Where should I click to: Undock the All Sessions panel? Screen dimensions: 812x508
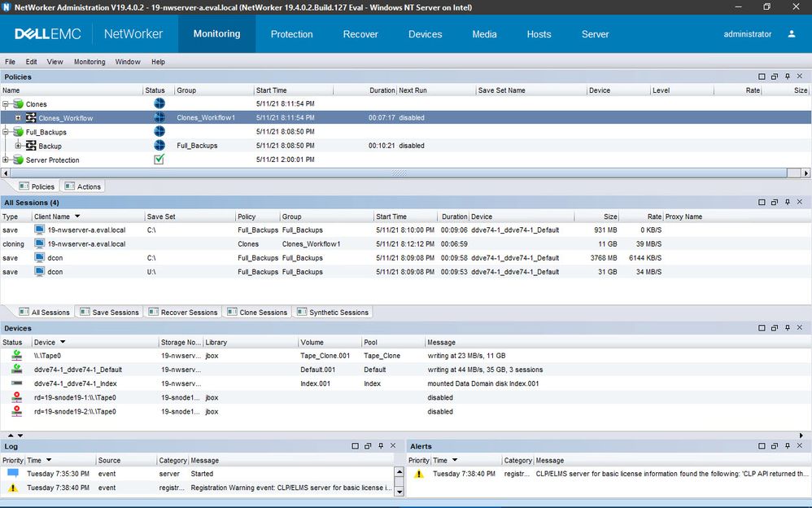pos(775,202)
